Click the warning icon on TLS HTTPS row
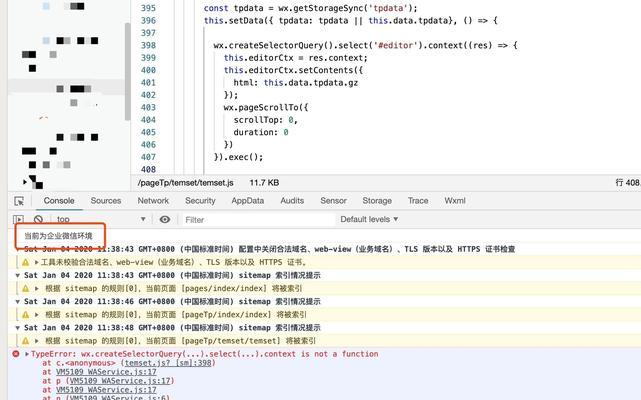 pos(25,263)
